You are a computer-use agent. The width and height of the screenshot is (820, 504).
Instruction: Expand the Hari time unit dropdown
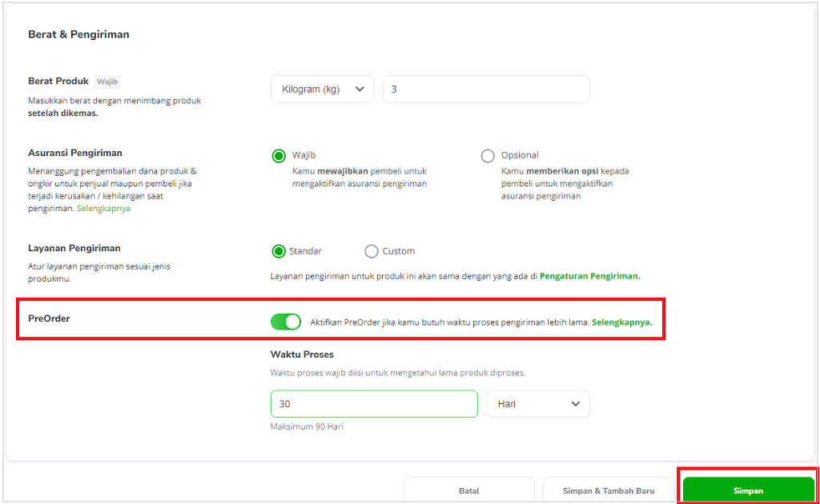pyautogui.click(x=538, y=404)
